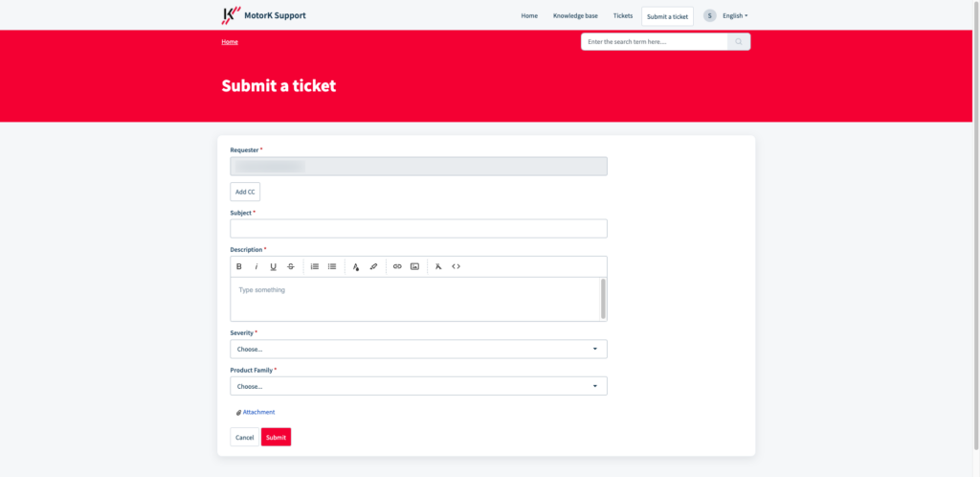
Task: Click the red Submit button
Action: point(277,437)
